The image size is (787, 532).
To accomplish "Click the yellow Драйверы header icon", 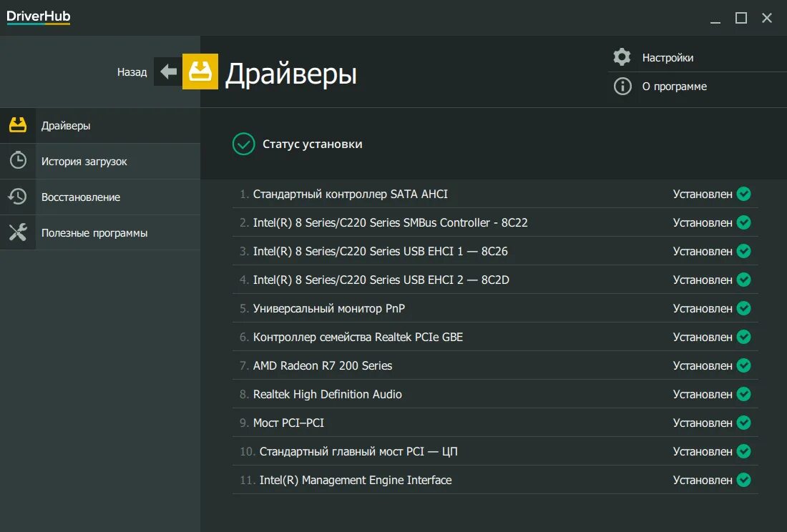I will (200, 72).
